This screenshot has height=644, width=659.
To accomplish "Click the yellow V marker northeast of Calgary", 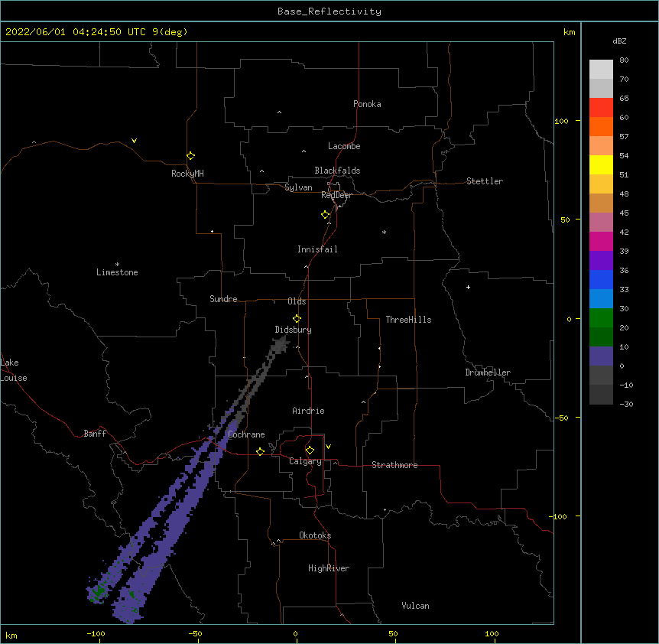I will (x=328, y=447).
